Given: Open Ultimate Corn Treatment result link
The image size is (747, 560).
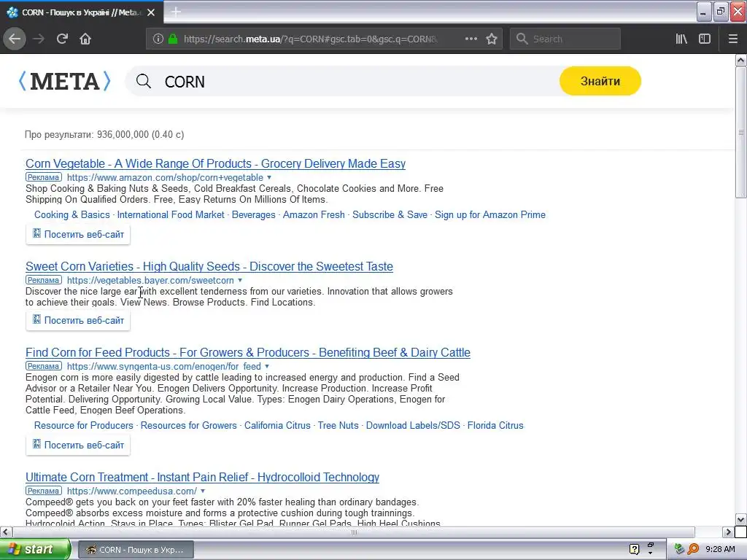Looking at the screenshot, I should point(203,478).
